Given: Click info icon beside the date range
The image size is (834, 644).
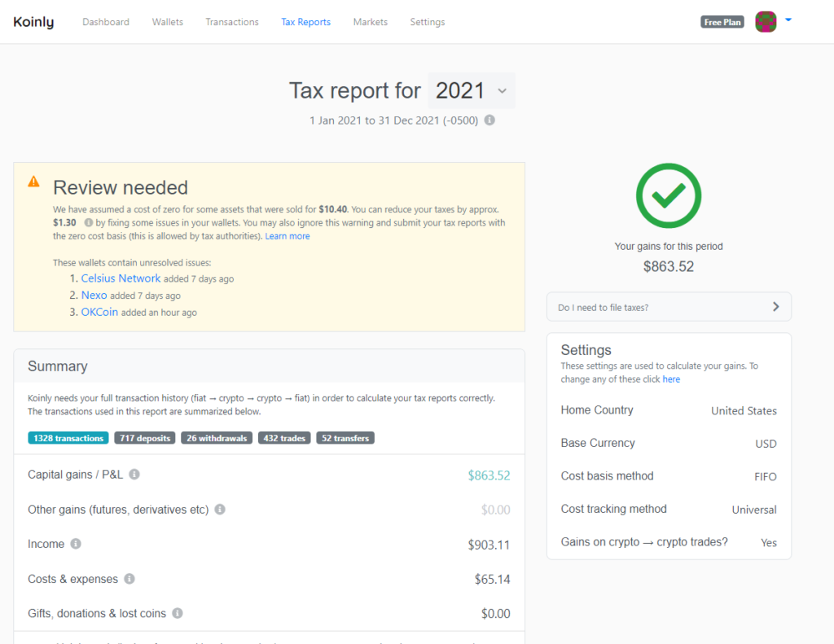Looking at the screenshot, I should 489,120.
